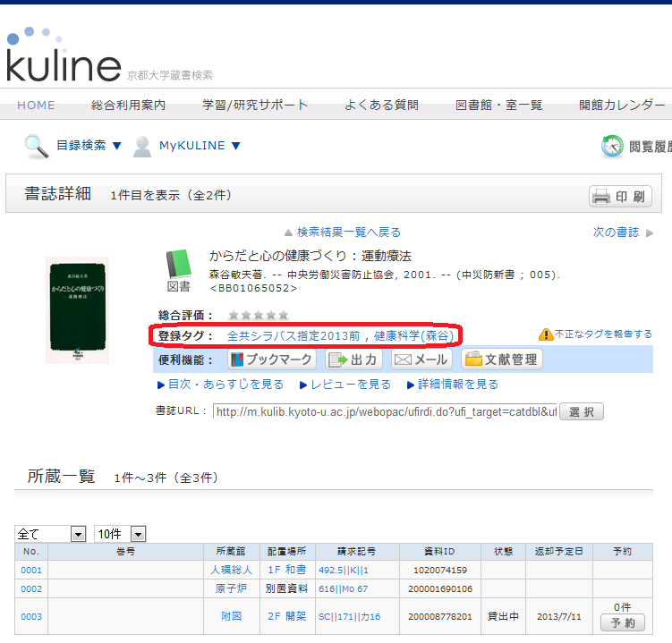Click material ID 200001690106
This screenshot has height=643, width=672.
(x=440, y=589)
